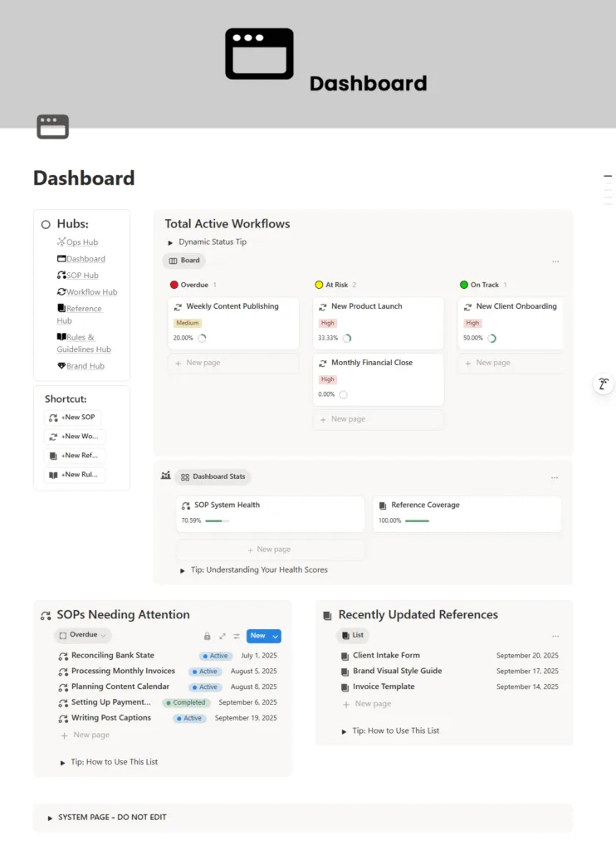Viewport: 616px width, 850px height.
Task: Expand the tip under Recently Updated References
Action: pyautogui.click(x=345, y=731)
